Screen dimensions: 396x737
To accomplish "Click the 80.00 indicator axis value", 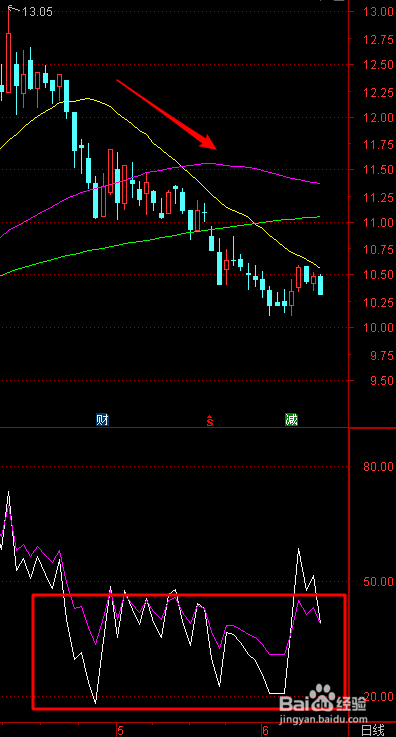I will pyautogui.click(x=378, y=466).
